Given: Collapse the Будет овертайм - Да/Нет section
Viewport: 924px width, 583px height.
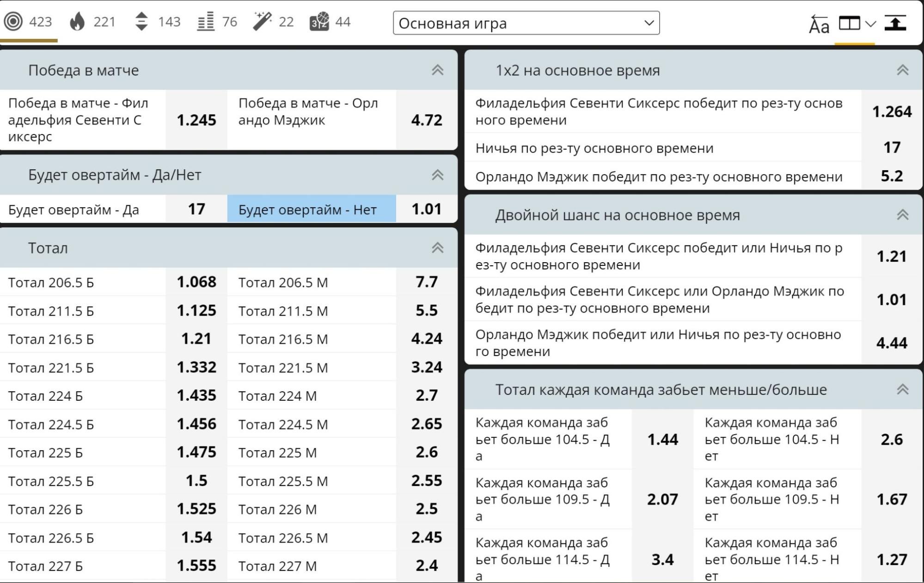Looking at the screenshot, I should pos(437,175).
